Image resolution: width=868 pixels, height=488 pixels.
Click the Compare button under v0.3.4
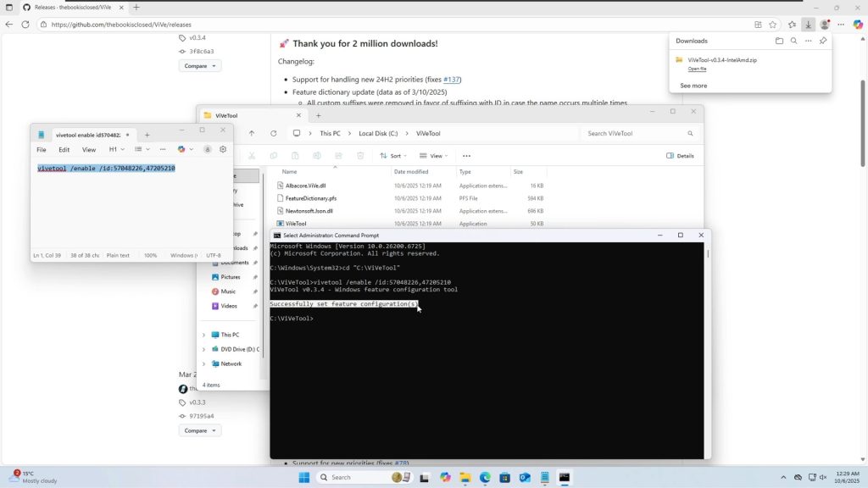click(199, 65)
